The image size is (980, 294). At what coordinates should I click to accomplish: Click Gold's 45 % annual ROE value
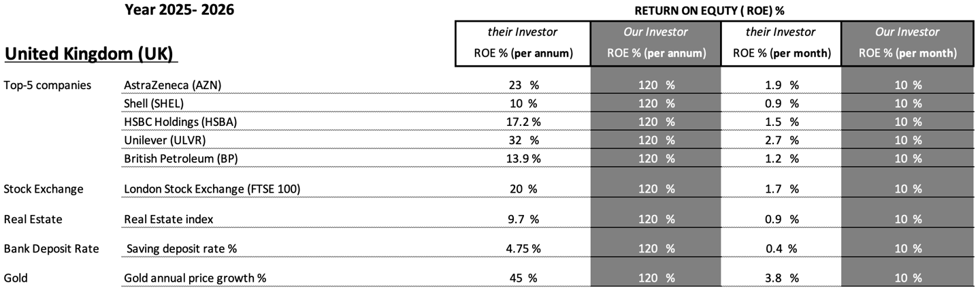coord(523,278)
